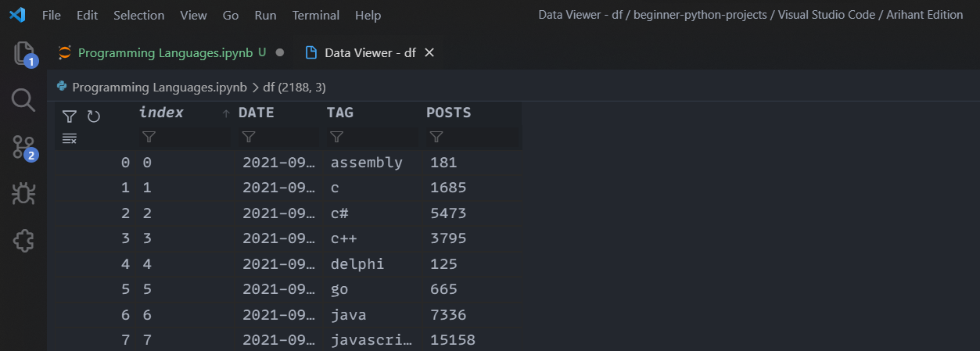Select the javascript row cell

375,339
